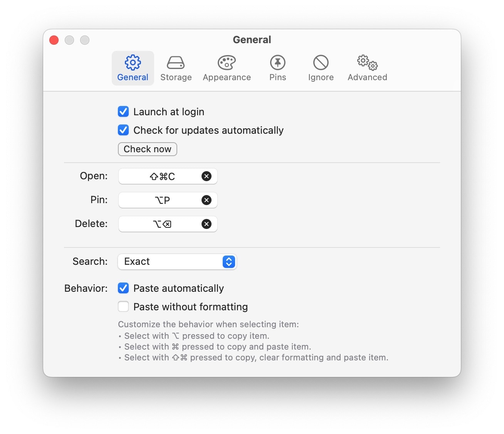The image size is (504, 434).
Task: Clear the ⇧⌘C Open shortcut
Action: 206,176
